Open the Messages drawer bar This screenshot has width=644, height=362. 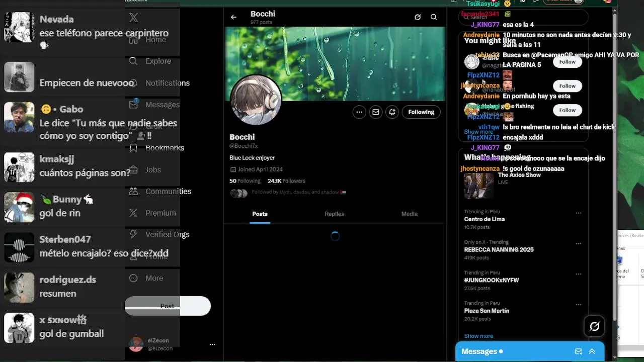(530, 351)
